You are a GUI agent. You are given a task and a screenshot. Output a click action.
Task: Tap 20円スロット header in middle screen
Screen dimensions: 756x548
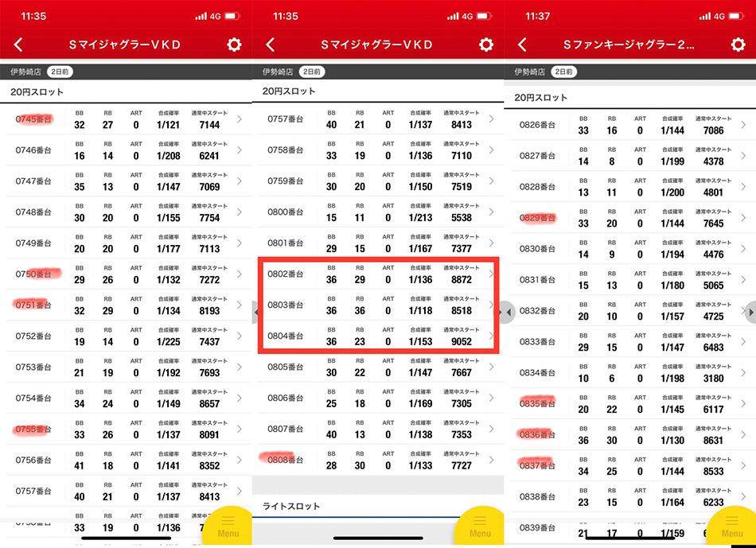point(289,91)
